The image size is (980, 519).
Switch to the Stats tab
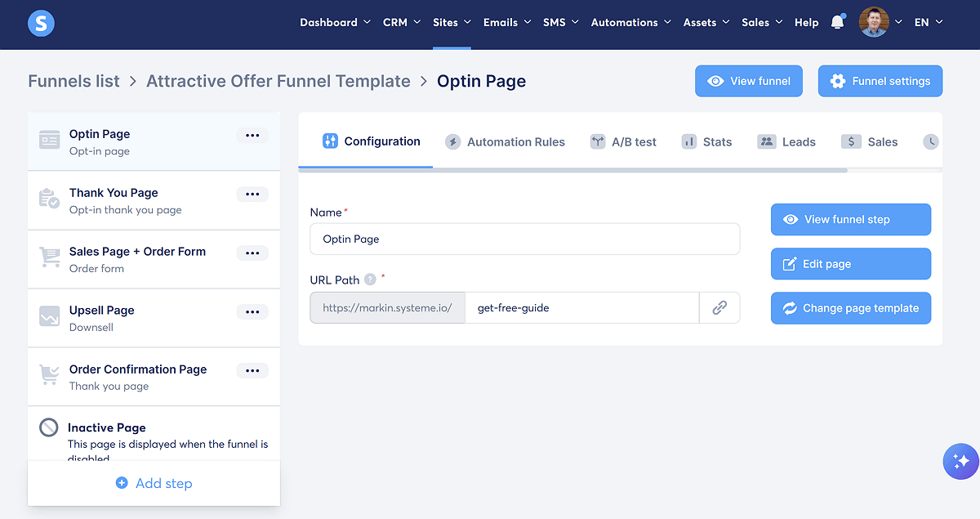pyautogui.click(x=706, y=141)
